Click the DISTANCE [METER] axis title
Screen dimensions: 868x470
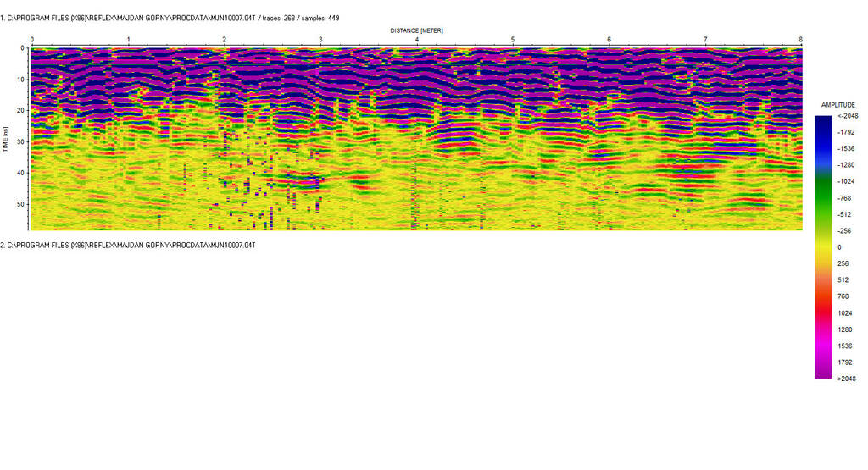tap(416, 30)
